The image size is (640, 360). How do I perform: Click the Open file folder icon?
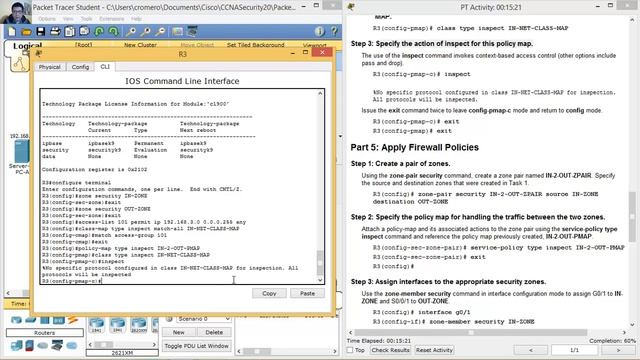pos(26,31)
